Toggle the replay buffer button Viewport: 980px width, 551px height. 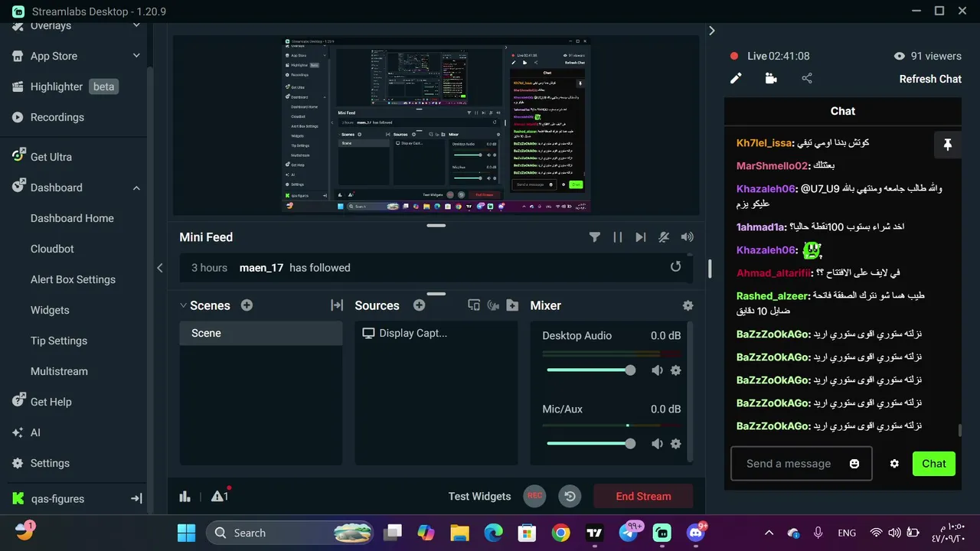(570, 496)
